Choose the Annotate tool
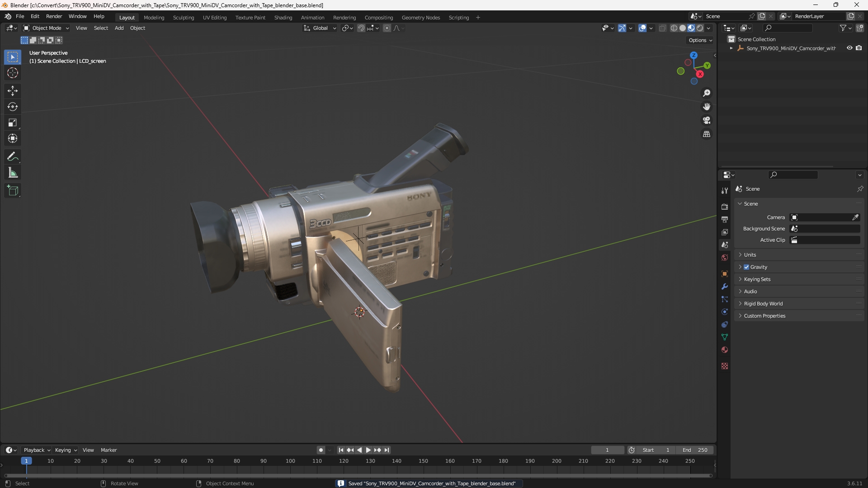This screenshot has height=488, width=868. [x=13, y=157]
